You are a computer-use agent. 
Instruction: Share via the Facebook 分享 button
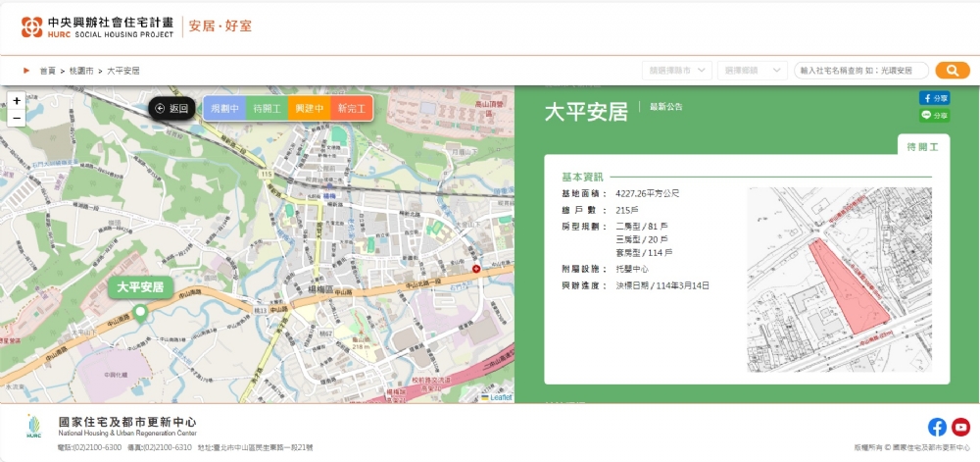[x=934, y=98]
